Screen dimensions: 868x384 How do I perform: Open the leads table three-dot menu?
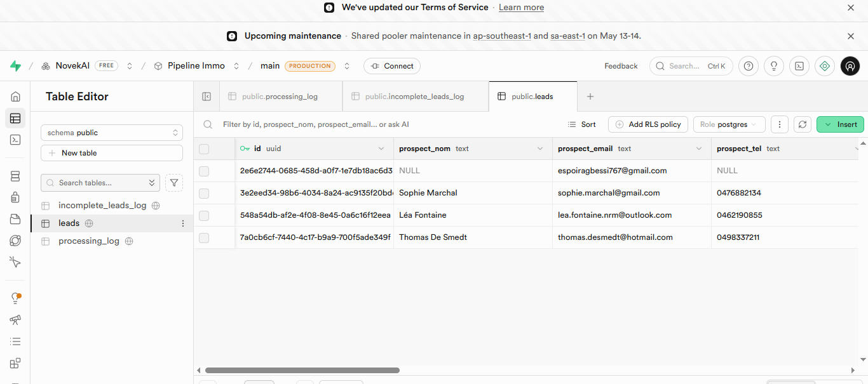pos(183,223)
